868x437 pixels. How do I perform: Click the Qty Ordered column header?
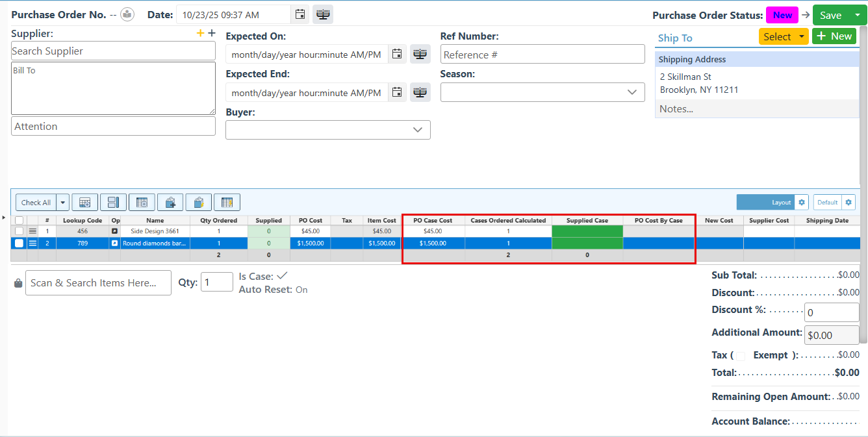(x=219, y=221)
